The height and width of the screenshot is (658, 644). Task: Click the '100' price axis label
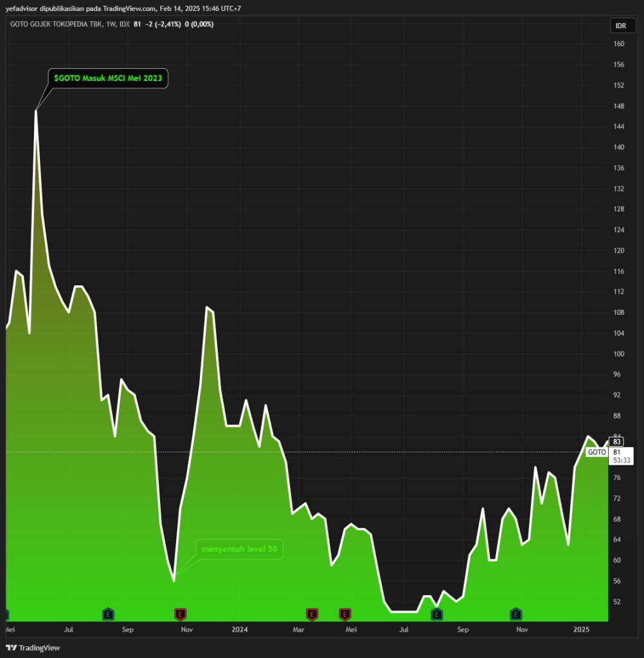(x=619, y=354)
